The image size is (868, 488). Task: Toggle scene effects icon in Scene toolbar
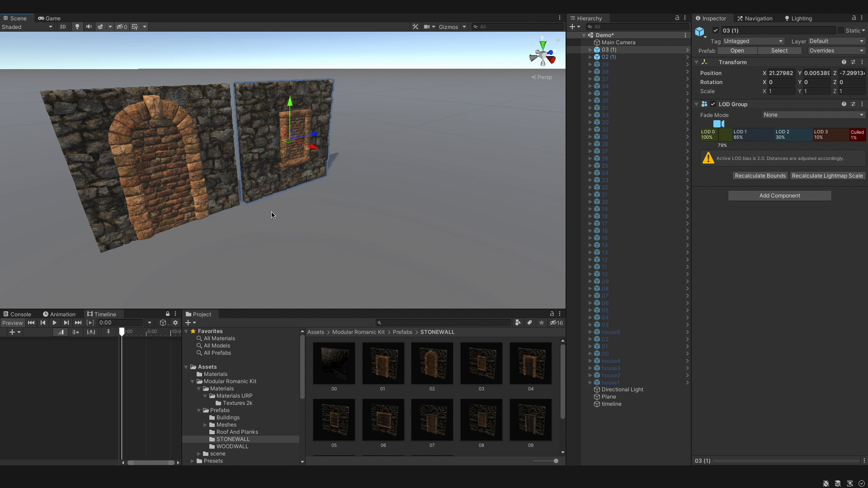(x=100, y=27)
